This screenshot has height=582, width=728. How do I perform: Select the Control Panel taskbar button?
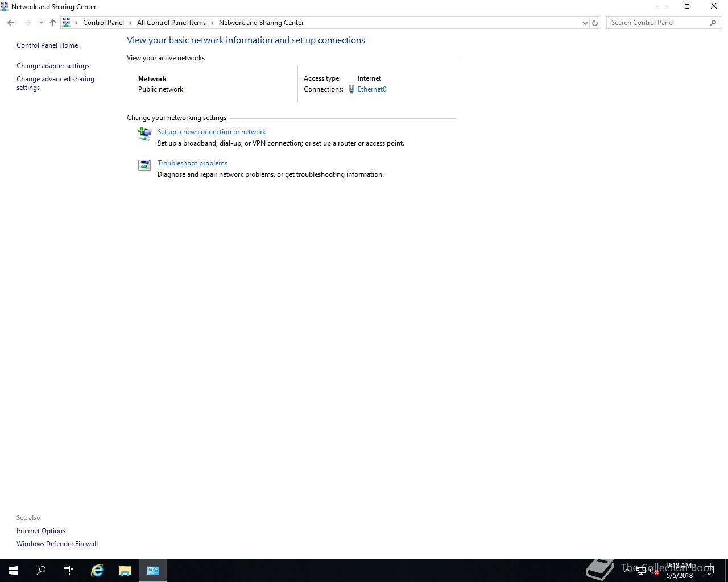(x=153, y=571)
